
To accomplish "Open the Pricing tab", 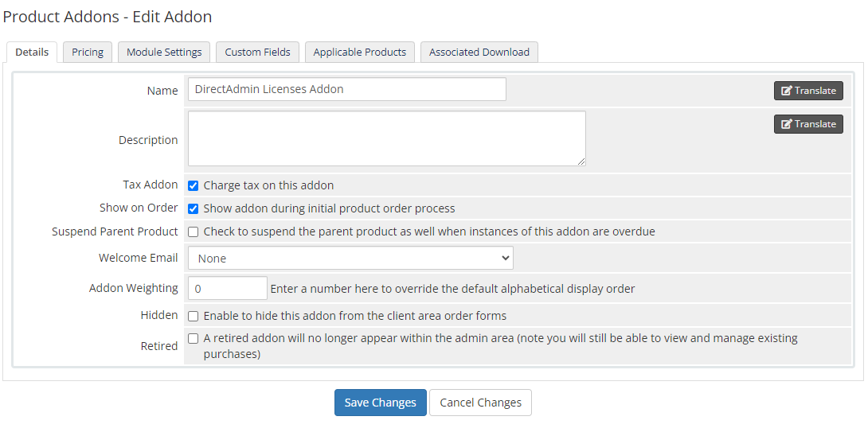I will pos(88,52).
